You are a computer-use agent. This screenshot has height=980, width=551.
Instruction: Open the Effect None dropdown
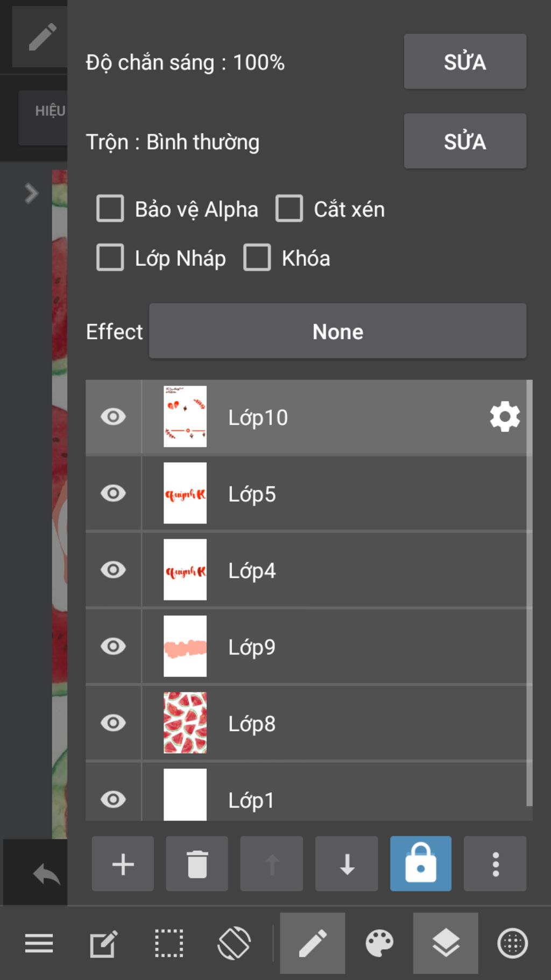click(x=338, y=331)
